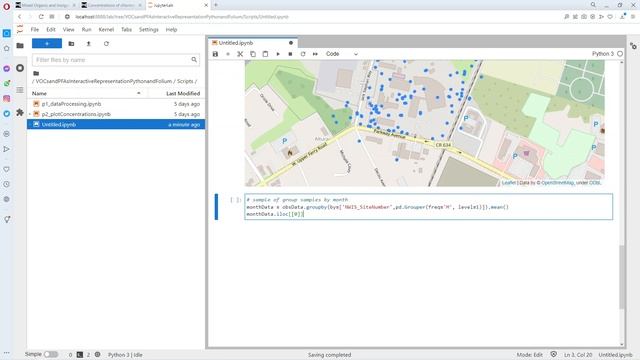Click the notebook vertical scrollbar
Image resolution: width=640 pixels, height=360 pixels.
pos(622,277)
